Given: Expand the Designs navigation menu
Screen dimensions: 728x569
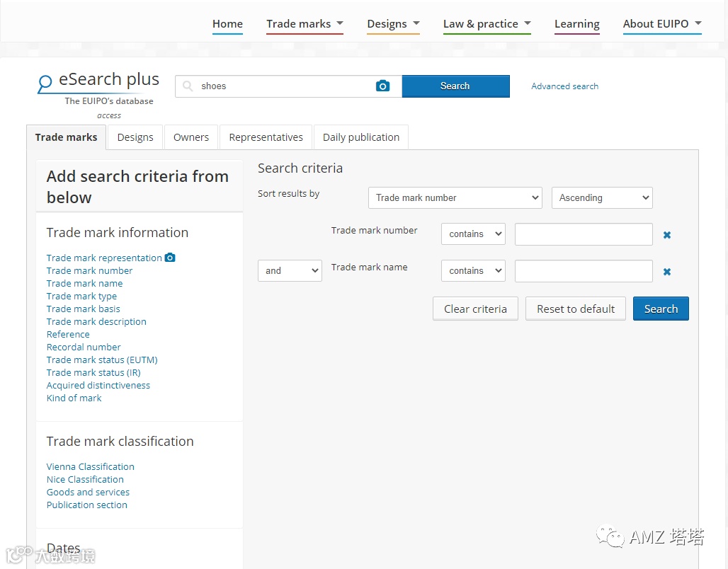Looking at the screenshot, I should click(393, 24).
